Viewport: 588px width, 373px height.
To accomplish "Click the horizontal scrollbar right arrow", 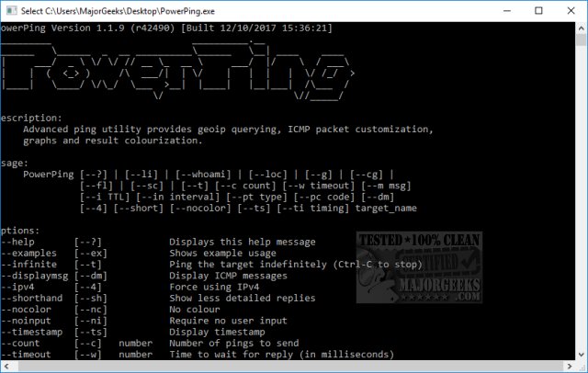I will (x=570, y=367).
